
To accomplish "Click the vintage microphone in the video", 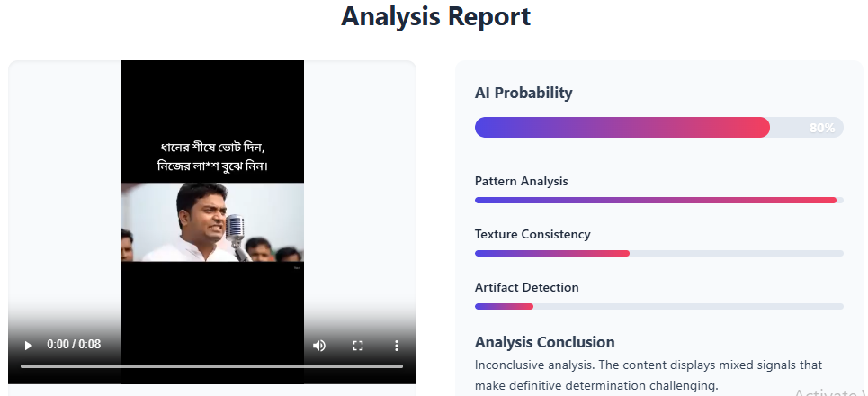I will tap(236, 231).
